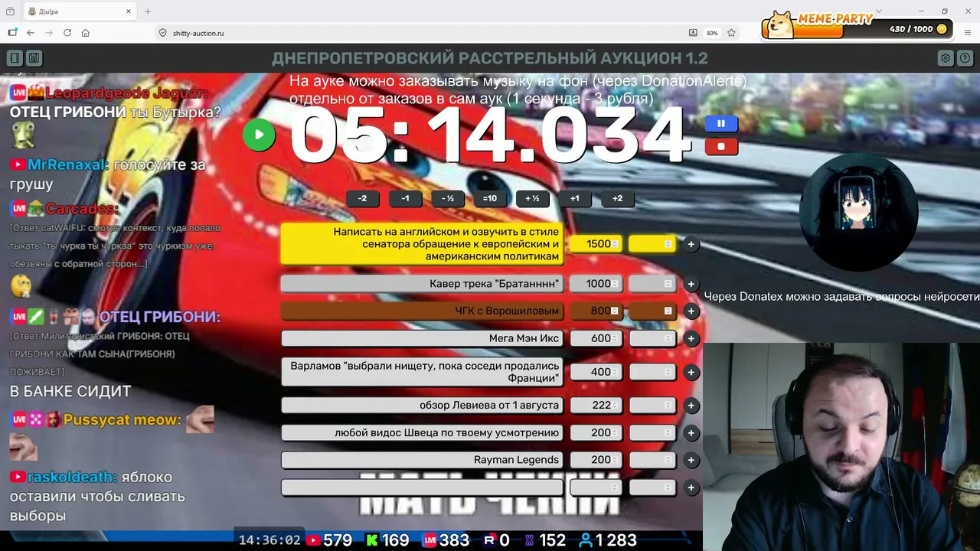Reload the page with the refresh icon
This screenshot has height=551, width=980.
click(67, 33)
